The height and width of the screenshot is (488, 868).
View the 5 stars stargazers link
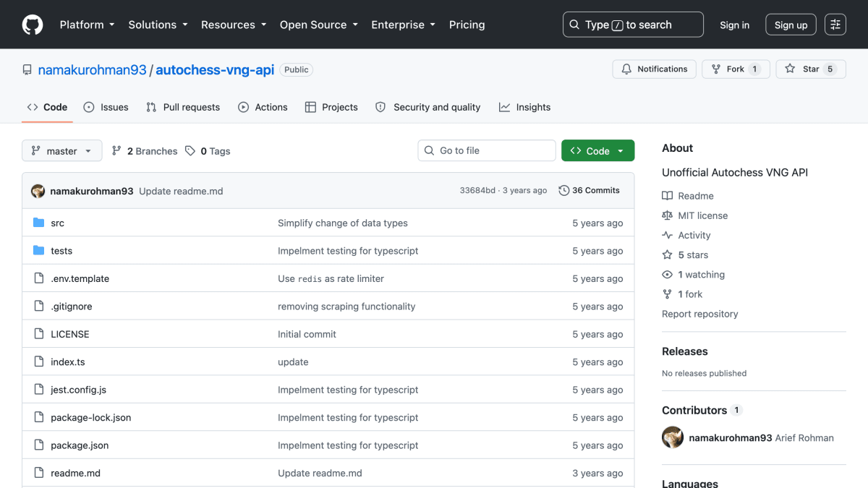pyautogui.click(x=685, y=254)
